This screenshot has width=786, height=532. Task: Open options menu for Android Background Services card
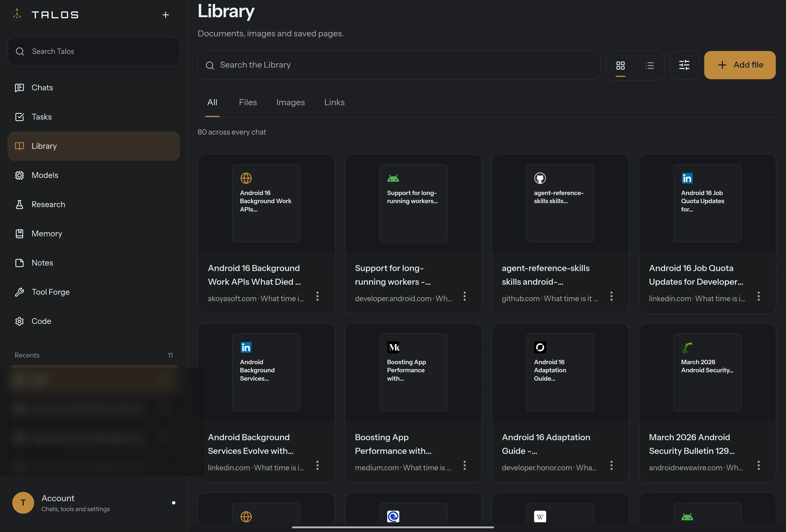[317, 465]
